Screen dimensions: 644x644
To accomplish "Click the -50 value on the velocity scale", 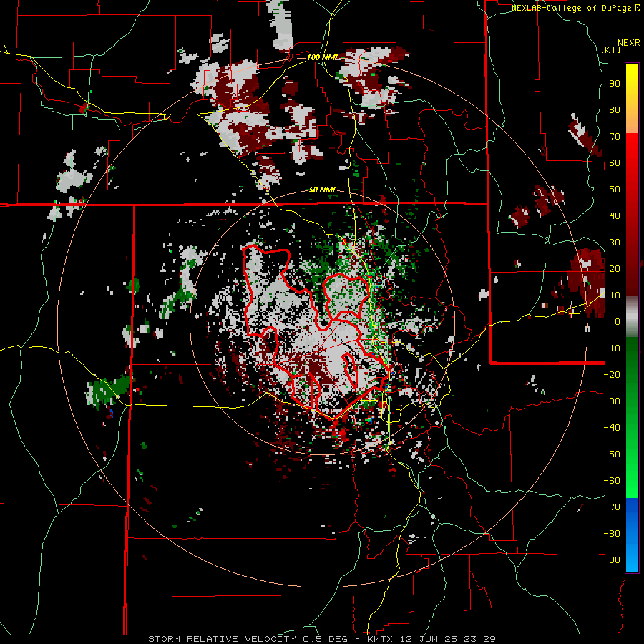I will (x=612, y=454).
